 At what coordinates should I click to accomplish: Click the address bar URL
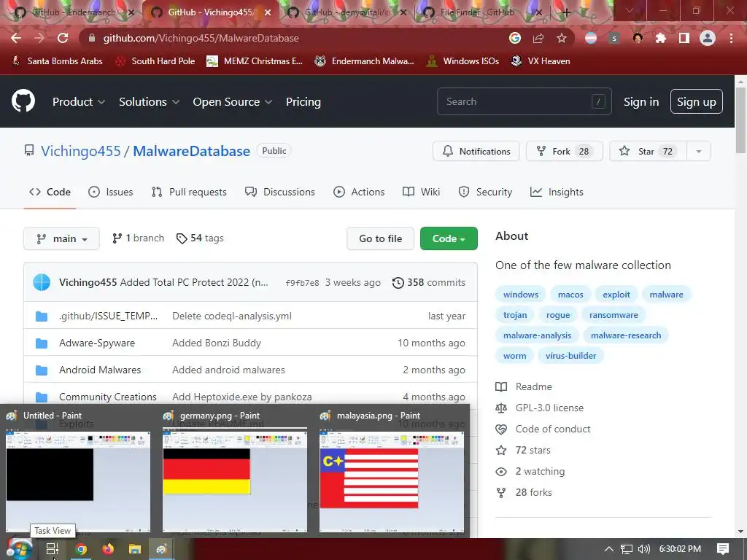click(201, 38)
